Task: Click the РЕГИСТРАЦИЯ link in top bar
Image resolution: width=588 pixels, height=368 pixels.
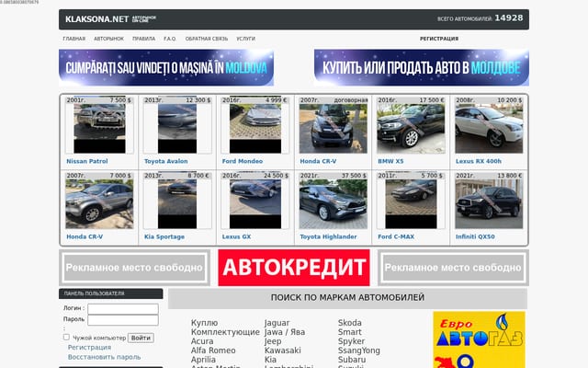Action: (x=439, y=39)
